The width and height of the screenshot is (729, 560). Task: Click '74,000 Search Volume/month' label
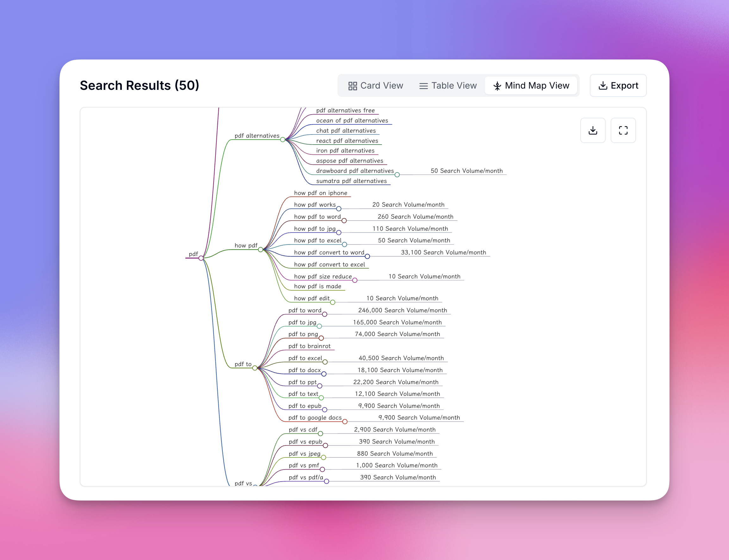pos(397,334)
